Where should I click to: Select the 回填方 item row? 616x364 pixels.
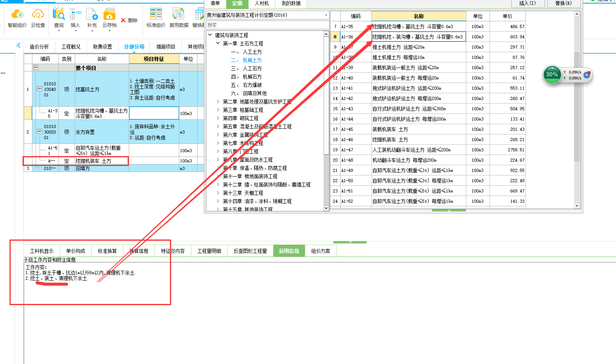click(x=113, y=168)
